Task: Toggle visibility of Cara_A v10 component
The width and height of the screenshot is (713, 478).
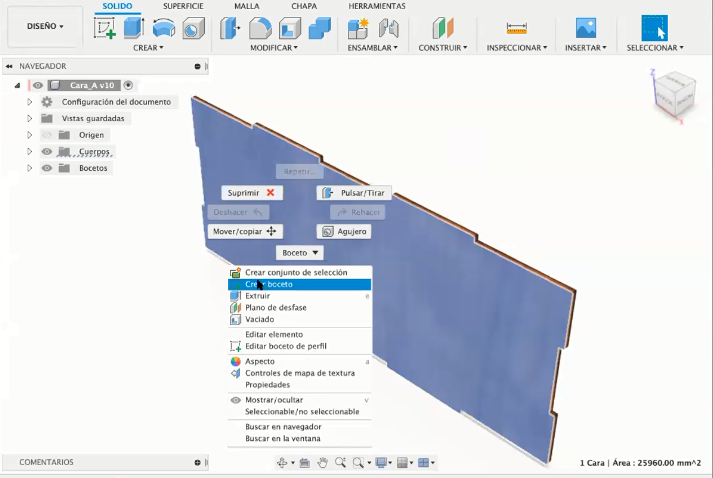Action: coord(38,85)
